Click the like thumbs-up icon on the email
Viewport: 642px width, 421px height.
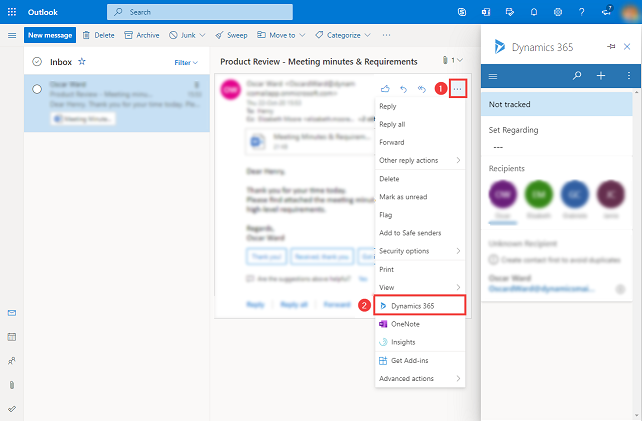tap(386, 89)
